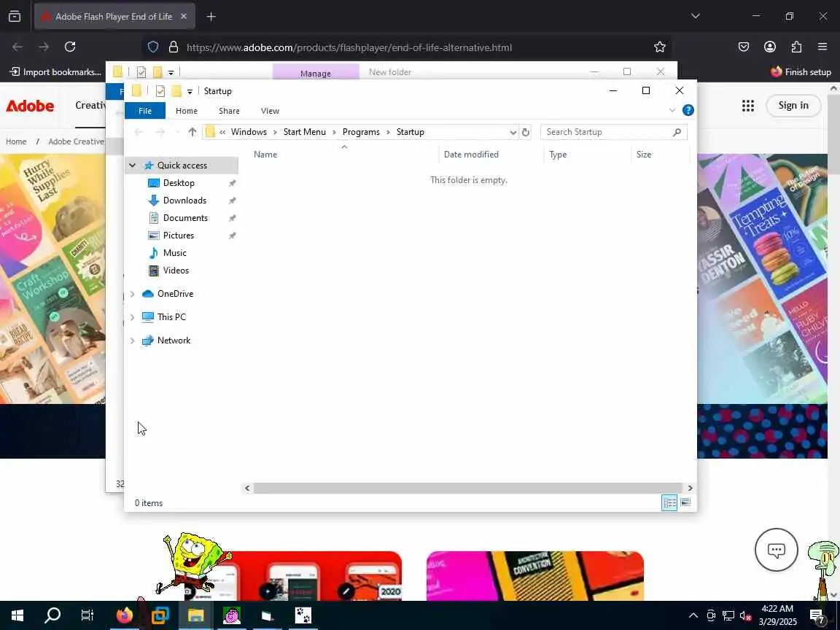Open the Pocket save icon in Firefox toolbar
The height and width of the screenshot is (630, 840).
tap(744, 47)
